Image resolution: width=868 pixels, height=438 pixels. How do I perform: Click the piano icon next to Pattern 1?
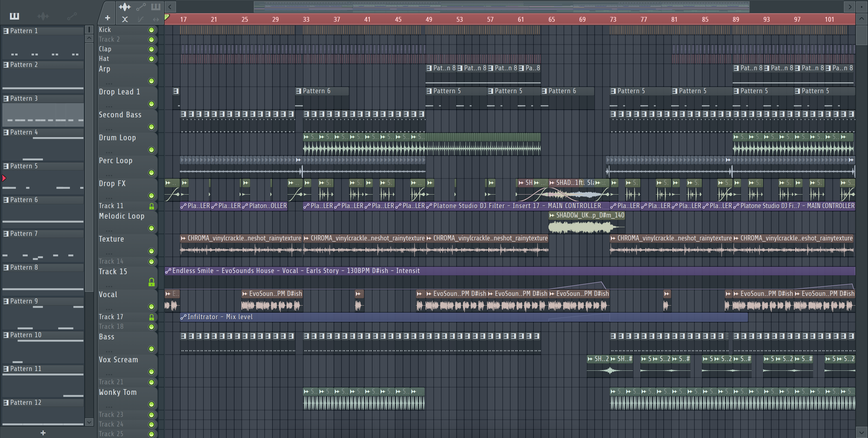(6, 31)
